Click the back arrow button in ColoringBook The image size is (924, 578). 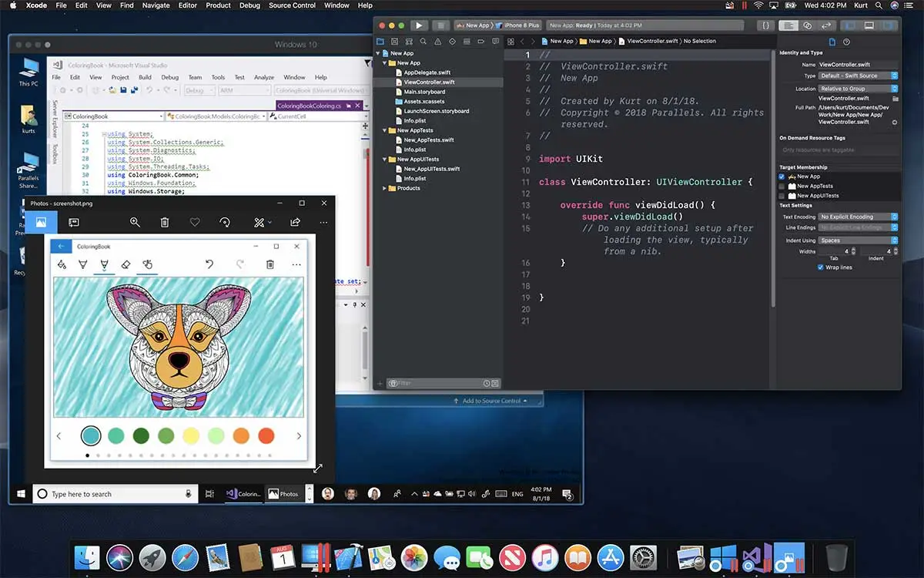tap(62, 246)
